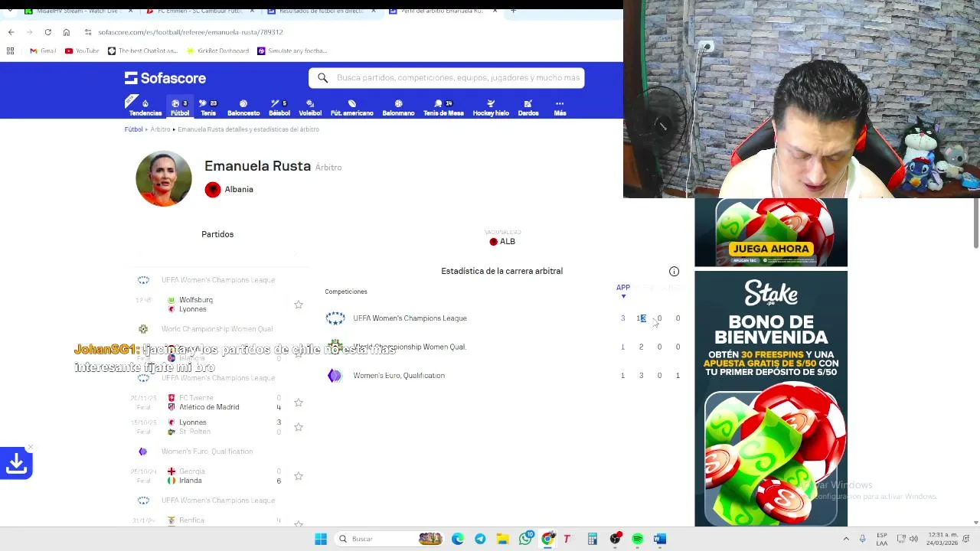Click the Partidos section heading
This screenshot has width=980, height=551.
point(217,234)
